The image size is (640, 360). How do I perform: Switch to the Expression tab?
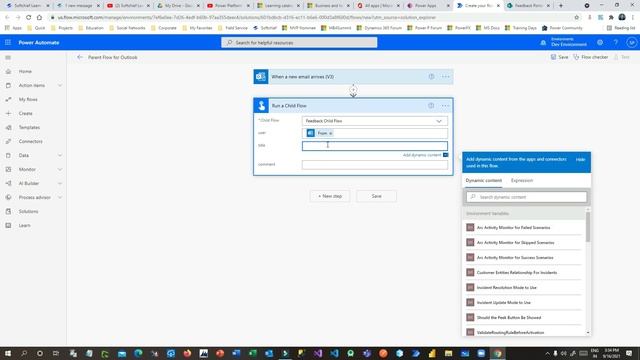(522, 180)
